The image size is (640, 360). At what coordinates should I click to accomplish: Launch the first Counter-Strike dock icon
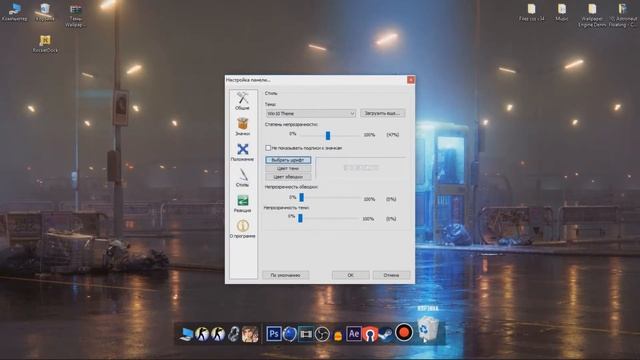click(x=202, y=334)
